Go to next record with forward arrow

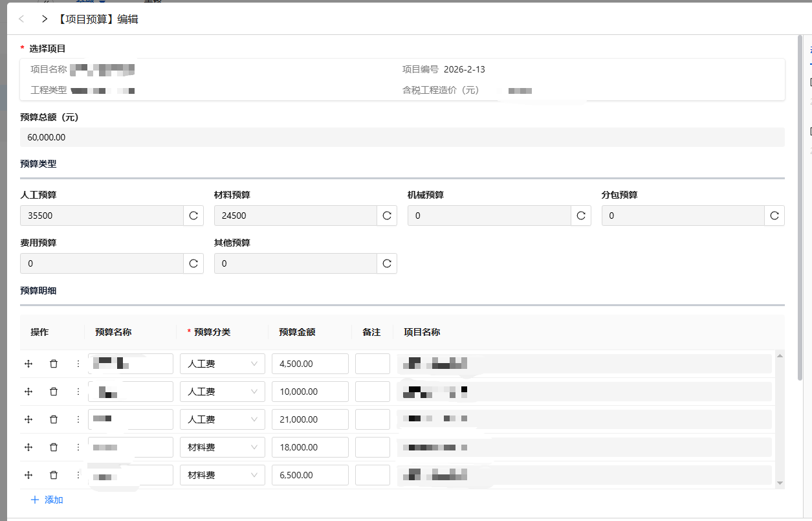point(44,19)
